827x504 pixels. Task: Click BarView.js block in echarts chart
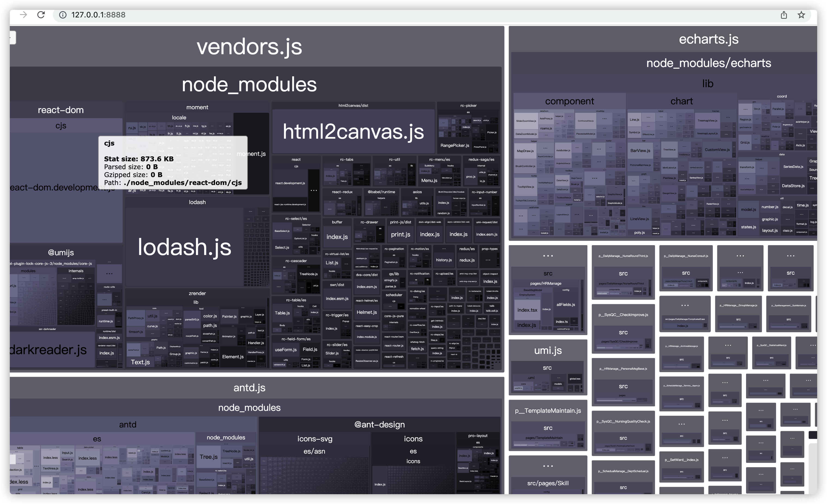click(640, 151)
